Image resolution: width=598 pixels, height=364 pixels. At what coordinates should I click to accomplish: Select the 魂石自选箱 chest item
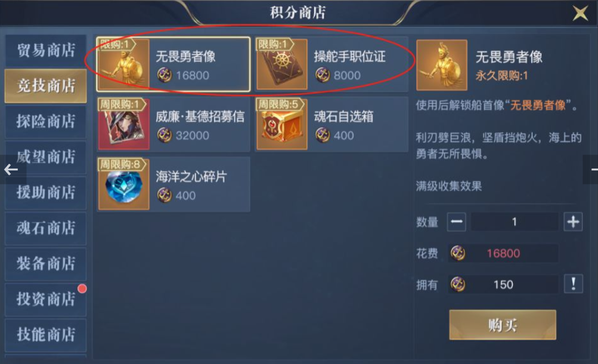point(332,125)
